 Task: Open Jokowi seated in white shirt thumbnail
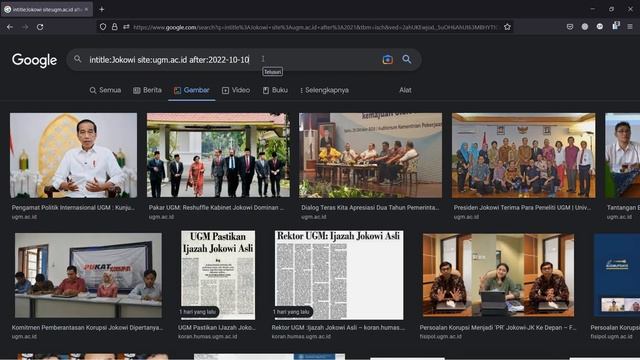(73, 155)
